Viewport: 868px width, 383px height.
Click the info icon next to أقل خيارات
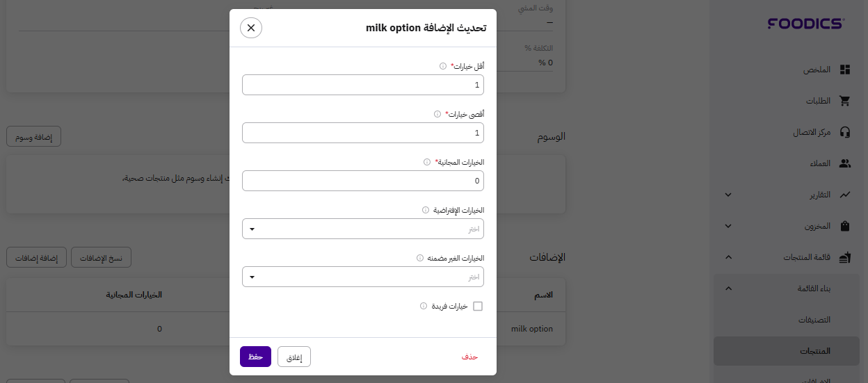point(443,66)
